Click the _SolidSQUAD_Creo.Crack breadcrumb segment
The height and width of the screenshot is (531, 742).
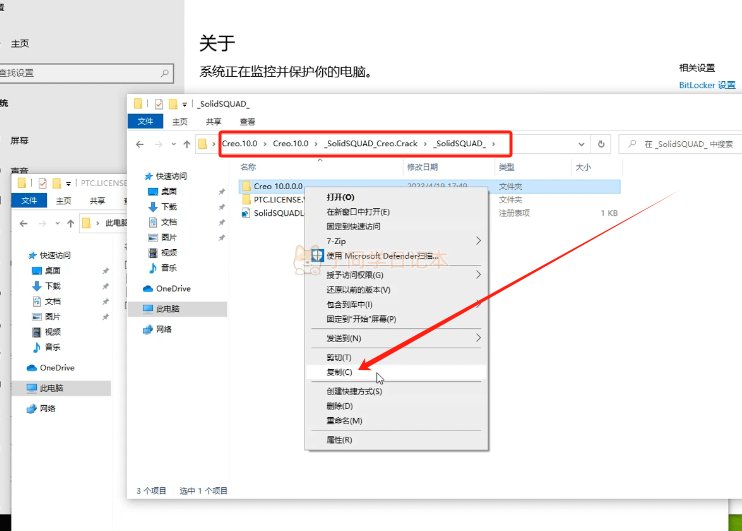pyautogui.click(x=371, y=143)
